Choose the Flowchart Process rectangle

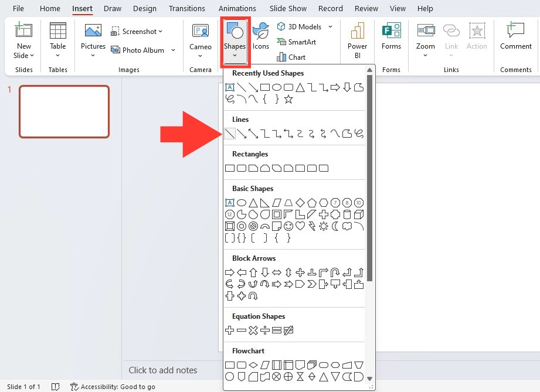coord(230,365)
